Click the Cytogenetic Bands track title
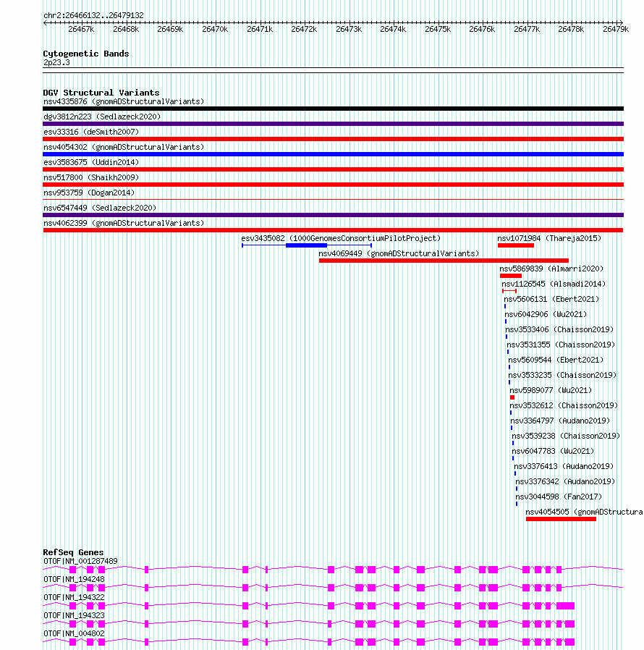644x650 pixels. coord(86,54)
